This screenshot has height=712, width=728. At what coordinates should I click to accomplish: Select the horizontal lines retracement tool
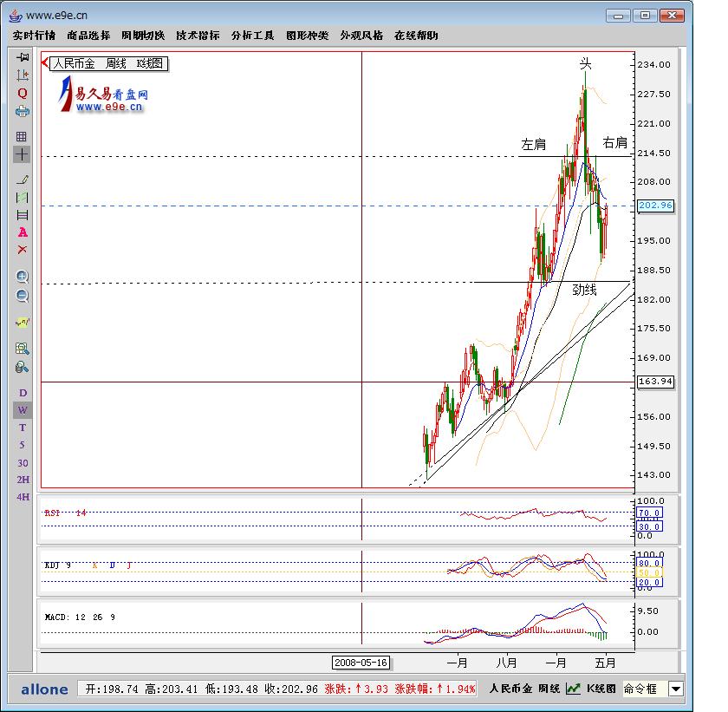[23, 215]
